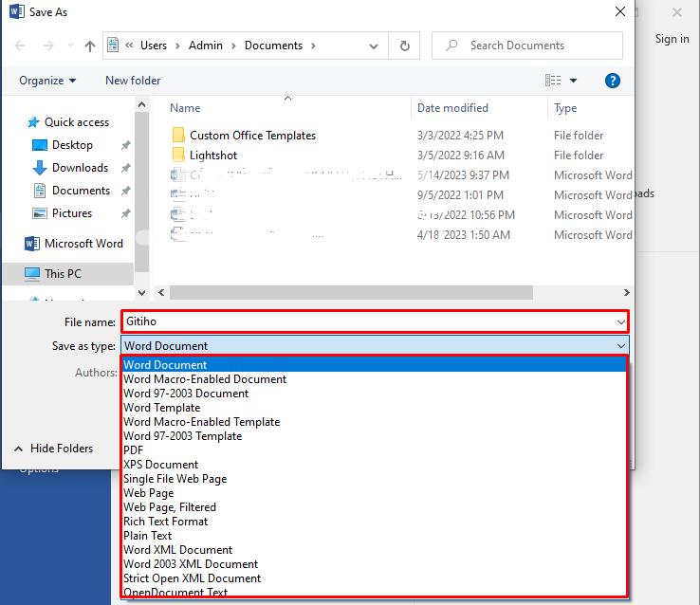
Task: Choose Word 2003 XML Document type
Action: tap(375, 564)
